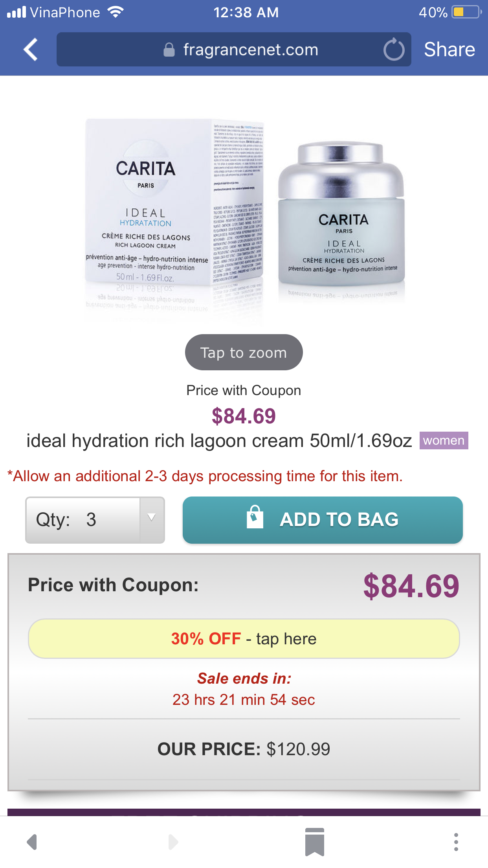
Task: Tap the back chevron in header
Action: tap(31, 50)
